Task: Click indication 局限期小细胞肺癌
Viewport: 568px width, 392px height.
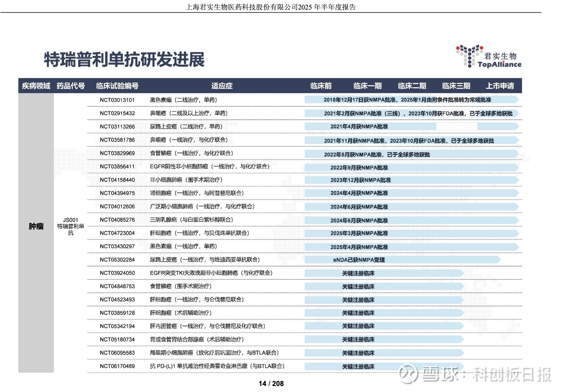Action: pyautogui.click(x=215, y=353)
